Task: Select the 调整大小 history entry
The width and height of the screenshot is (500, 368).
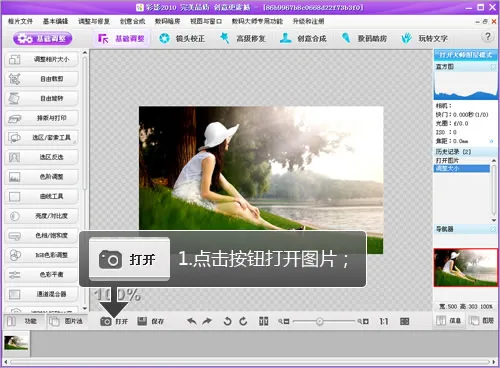Action: pos(462,168)
